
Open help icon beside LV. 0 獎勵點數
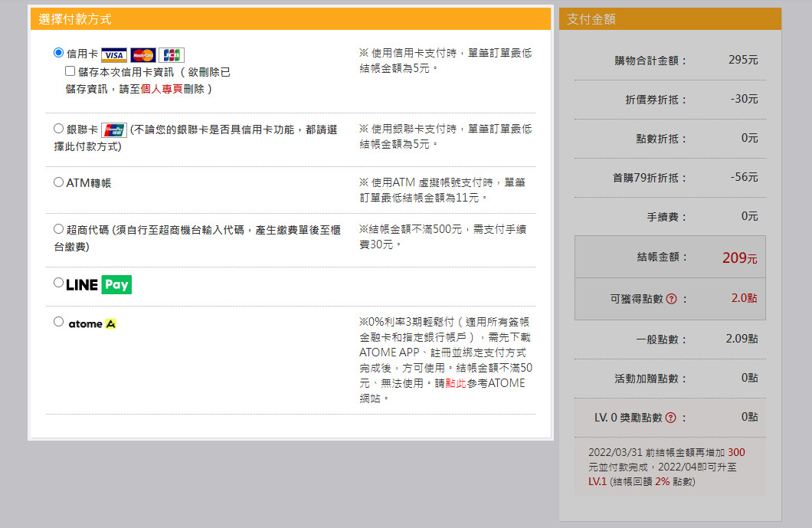671,418
